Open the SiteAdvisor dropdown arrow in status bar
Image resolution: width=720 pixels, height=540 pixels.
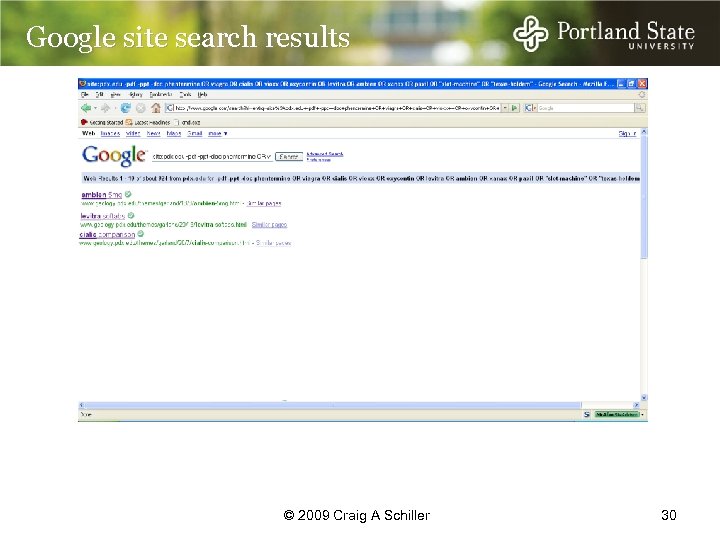click(x=643, y=414)
